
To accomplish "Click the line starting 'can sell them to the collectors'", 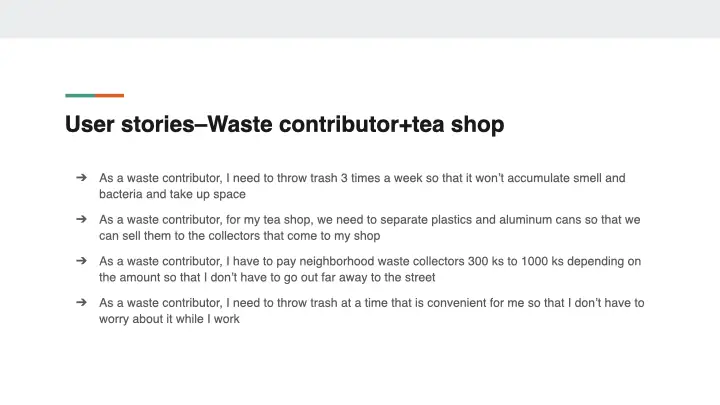I will (239, 236).
